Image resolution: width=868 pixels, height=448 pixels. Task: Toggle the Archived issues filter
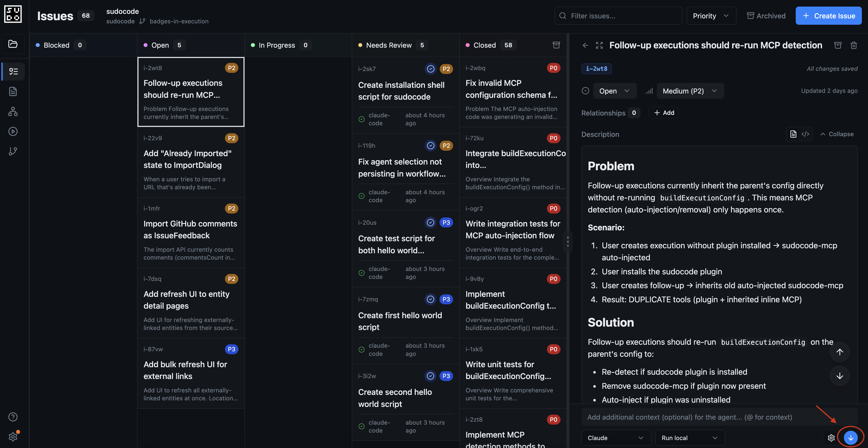pos(766,16)
